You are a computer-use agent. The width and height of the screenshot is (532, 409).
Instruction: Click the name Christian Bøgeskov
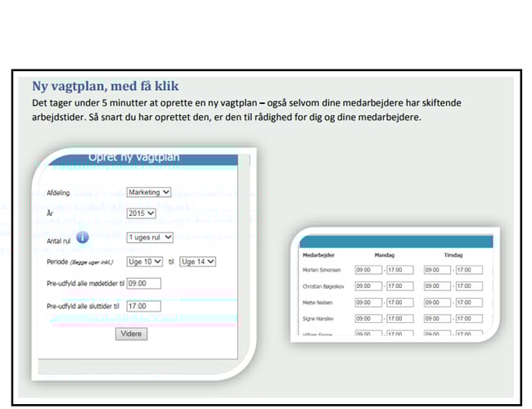323,286
